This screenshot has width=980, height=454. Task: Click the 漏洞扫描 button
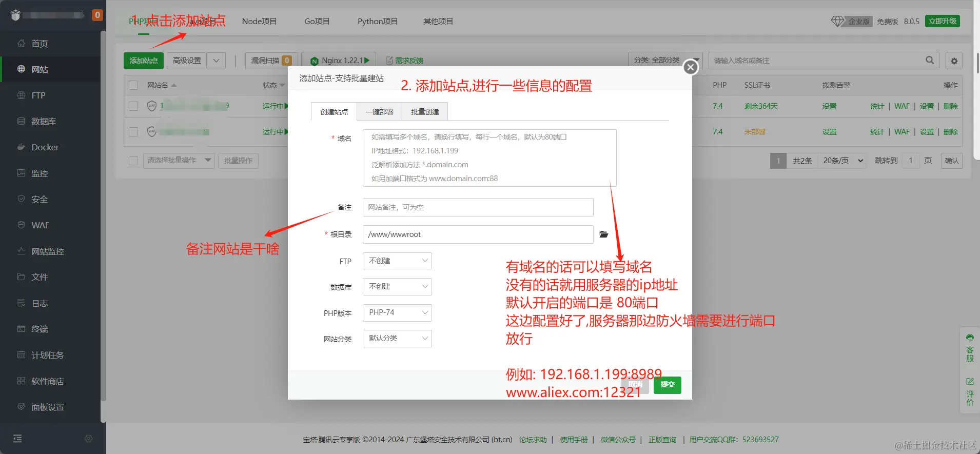[271, 61]
